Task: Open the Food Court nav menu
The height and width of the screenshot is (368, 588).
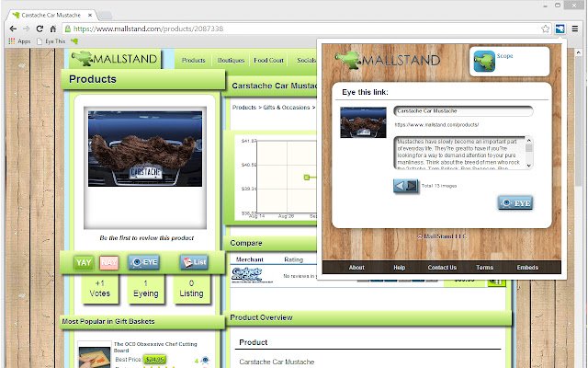Action: point(268,60)
